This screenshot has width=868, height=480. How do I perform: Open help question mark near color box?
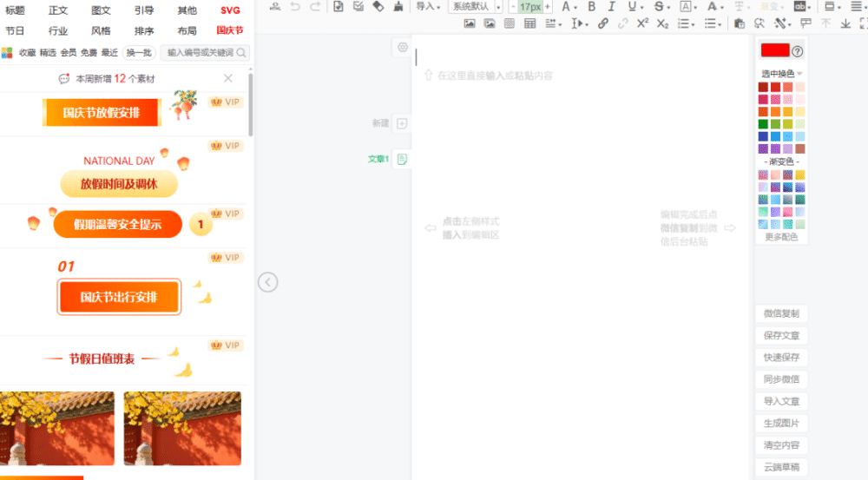797,51
